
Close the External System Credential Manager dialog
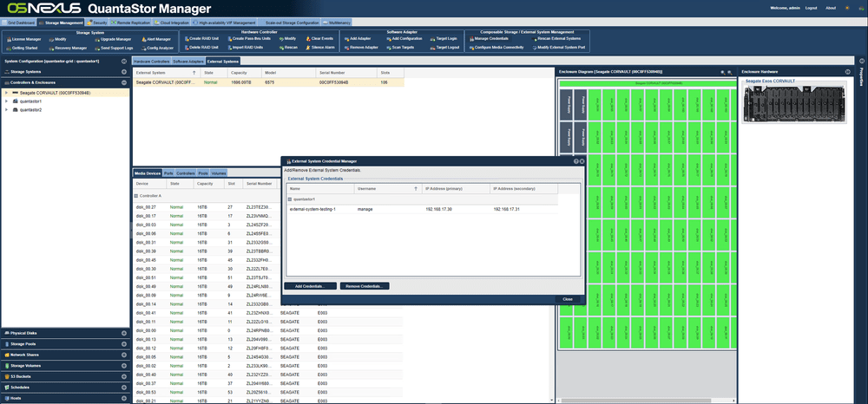(x=568, y=299)
